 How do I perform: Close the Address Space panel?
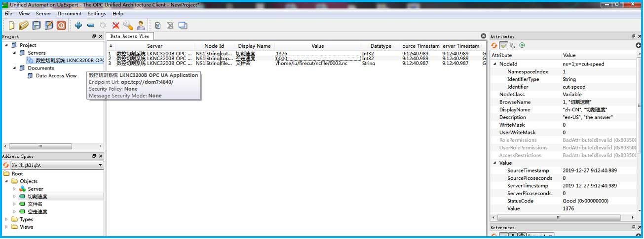click(x=101, y=156)
